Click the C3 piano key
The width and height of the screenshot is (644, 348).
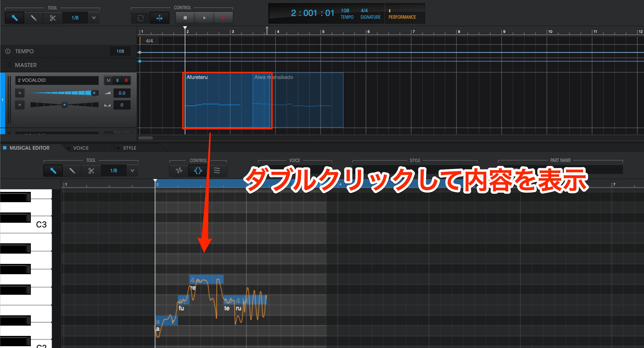click(x=41, y=225)
